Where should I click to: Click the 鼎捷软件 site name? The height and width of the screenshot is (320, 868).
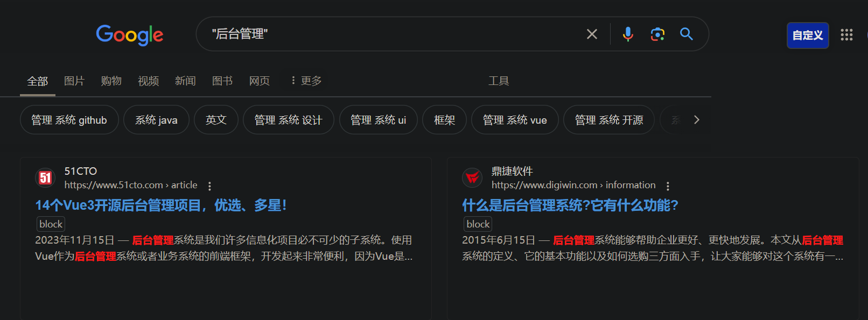pyautogui.click(x=512, y=171)
